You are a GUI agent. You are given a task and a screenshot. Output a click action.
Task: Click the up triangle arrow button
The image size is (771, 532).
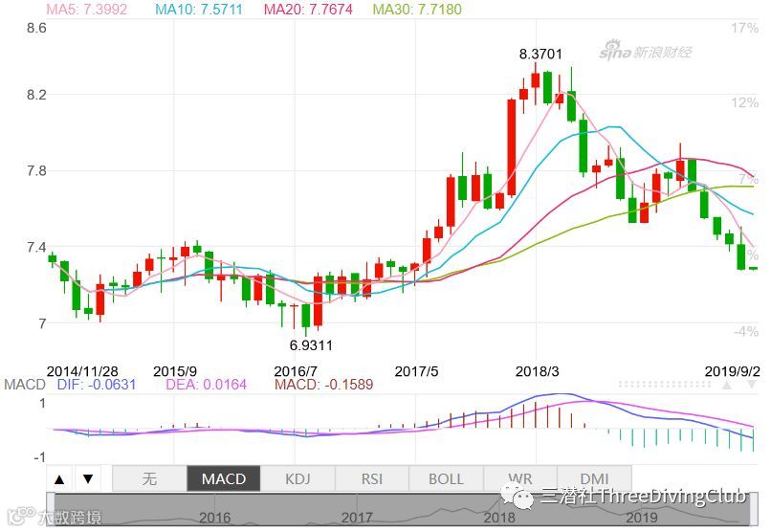point(59,478)
